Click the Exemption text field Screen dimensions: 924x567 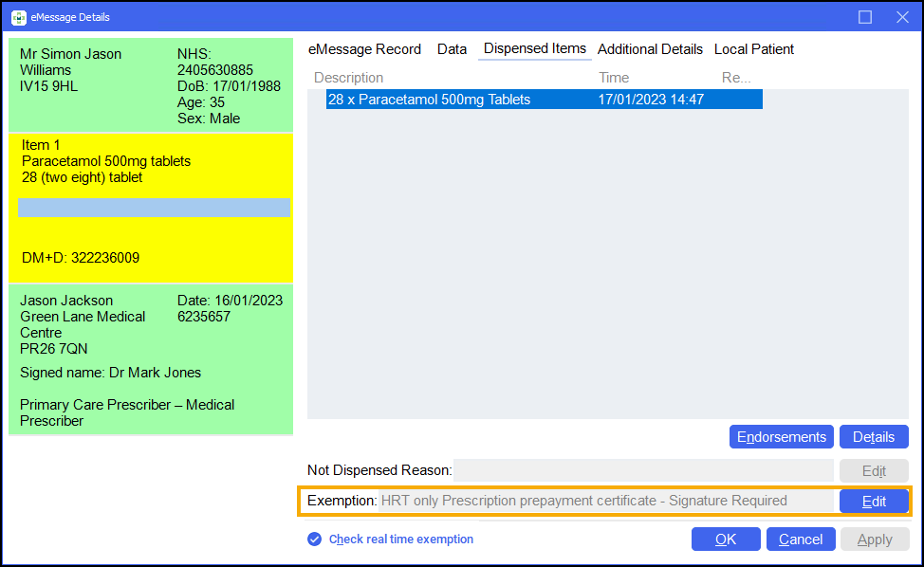click(x=605, y=501)
